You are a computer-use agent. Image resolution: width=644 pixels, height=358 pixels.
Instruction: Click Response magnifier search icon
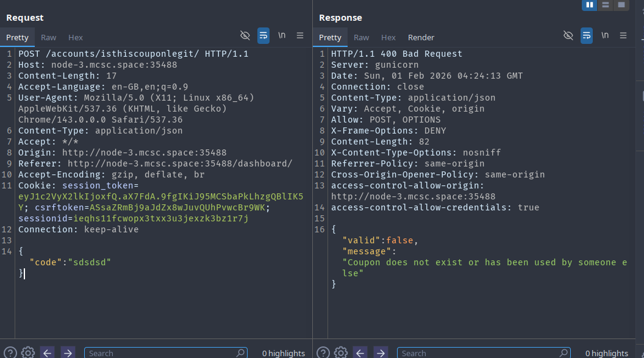[x=563, y=353]
